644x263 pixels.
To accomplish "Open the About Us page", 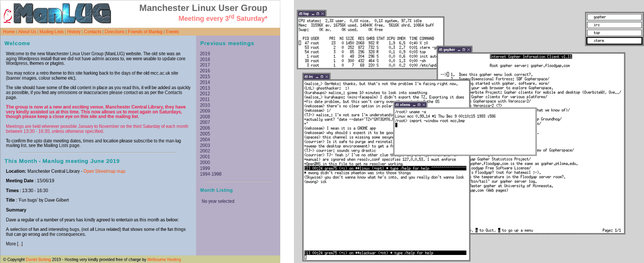I will pos(27,32).
